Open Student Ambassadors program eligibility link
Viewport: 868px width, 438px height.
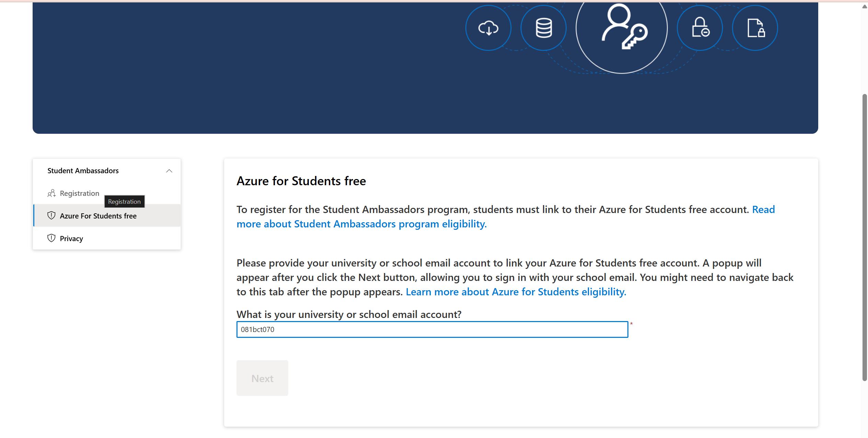(361, 224)
